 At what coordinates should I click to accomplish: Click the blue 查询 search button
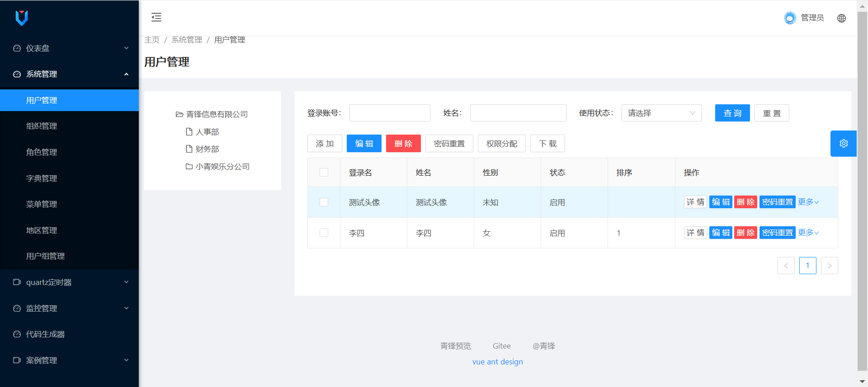click(x=732, y=113)
